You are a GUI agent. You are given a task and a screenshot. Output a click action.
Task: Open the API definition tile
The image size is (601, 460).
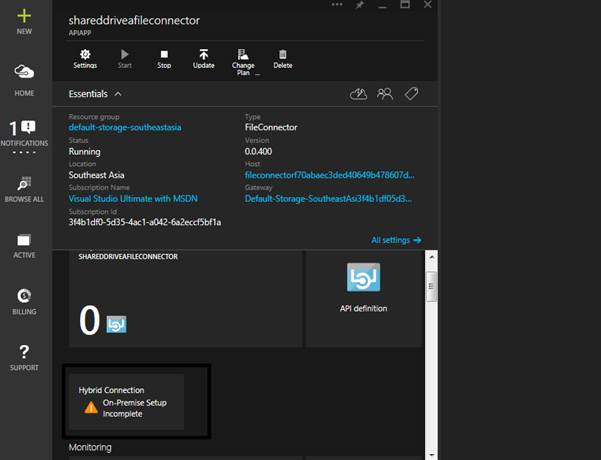coord(363,299)
